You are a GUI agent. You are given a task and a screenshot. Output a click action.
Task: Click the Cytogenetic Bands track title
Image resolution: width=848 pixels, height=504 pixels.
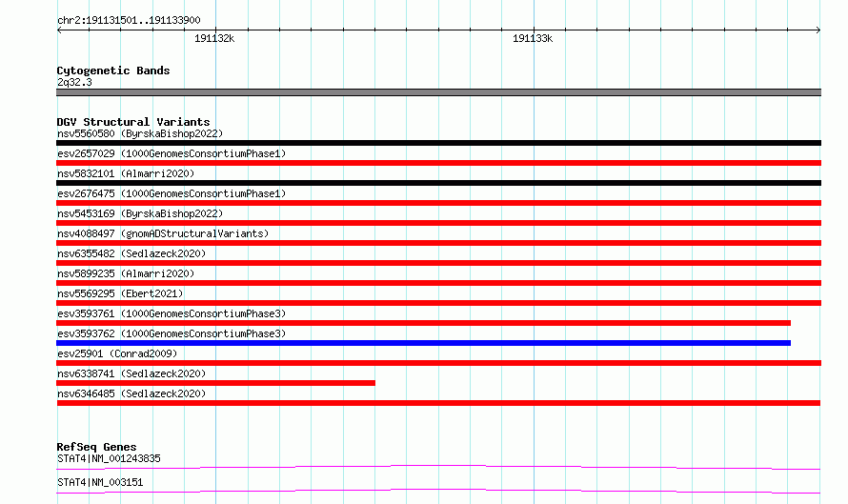click(113, 71)
